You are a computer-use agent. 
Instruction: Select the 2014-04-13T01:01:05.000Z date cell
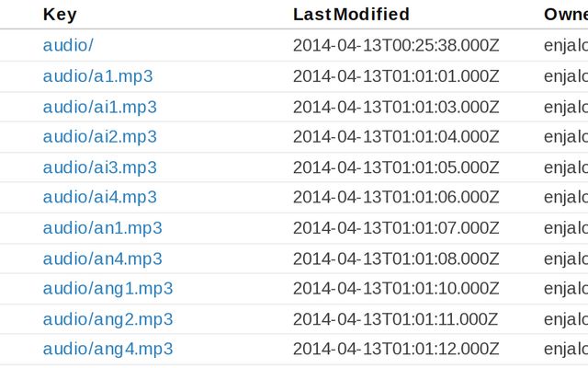click(x=395, y=167)
